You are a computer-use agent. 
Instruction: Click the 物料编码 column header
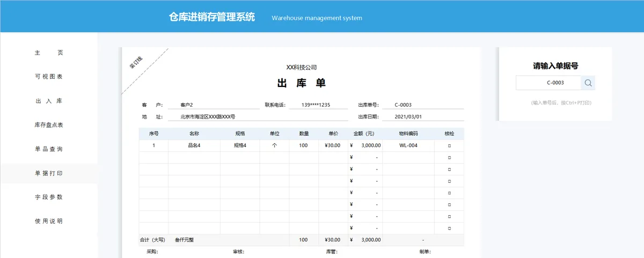click(x=408, y=134)
